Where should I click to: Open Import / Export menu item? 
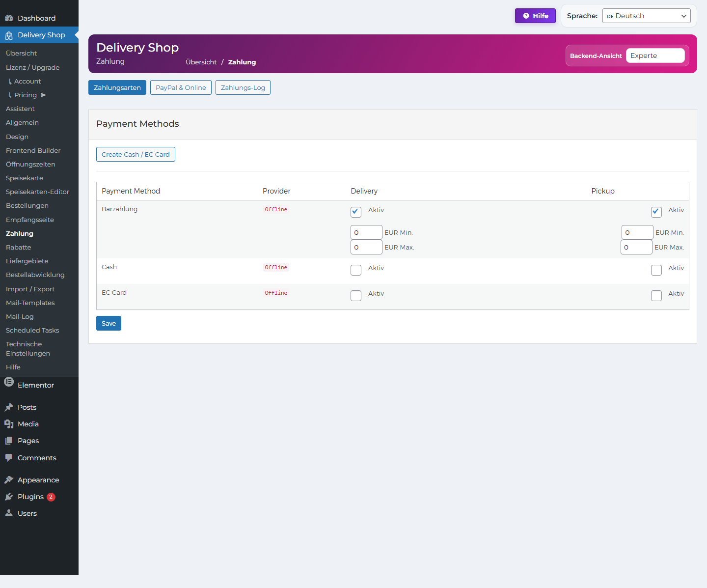30,289
